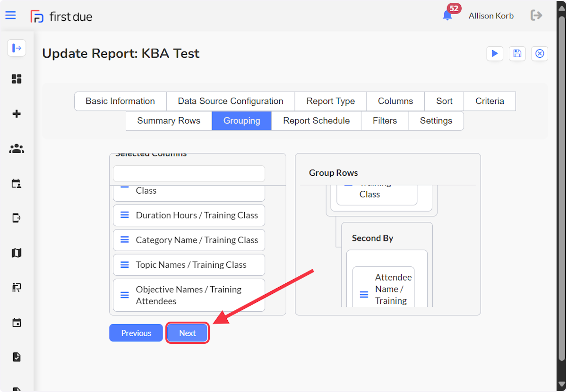Click the page vertical scrollbar
567x392 pixels.
click(x=561, y=189)
